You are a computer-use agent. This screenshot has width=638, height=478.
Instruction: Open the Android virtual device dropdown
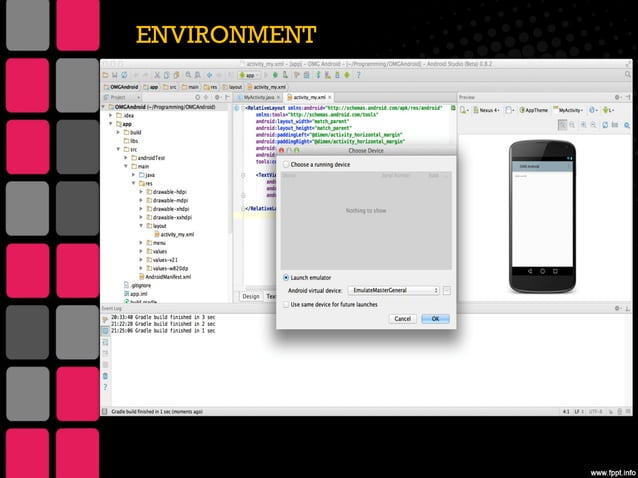pyautogui.click(x=395, y=290)
